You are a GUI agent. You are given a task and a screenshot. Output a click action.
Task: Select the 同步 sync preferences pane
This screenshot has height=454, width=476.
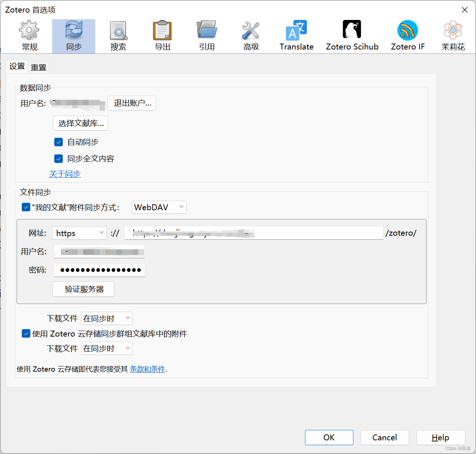tap(73, 36)
